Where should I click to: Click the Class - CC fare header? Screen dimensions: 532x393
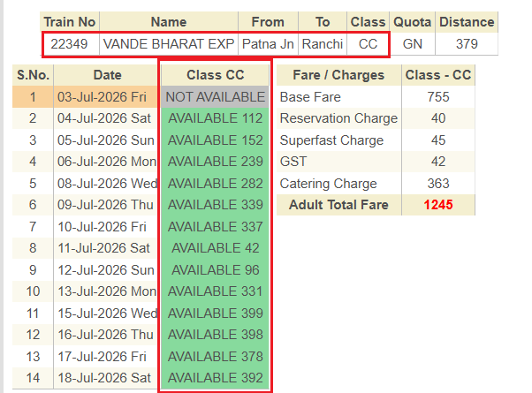pos(438,75)
